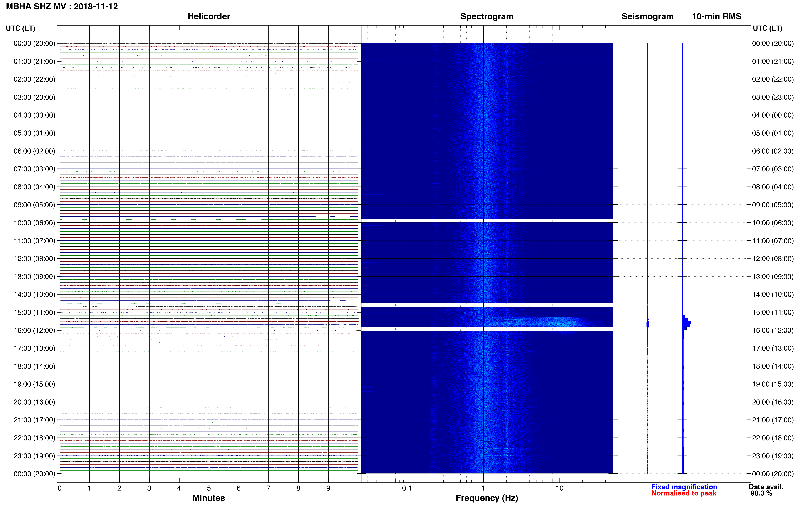Pick '18:00 (14:00)' on the RMS time axis

click(773, 366)
